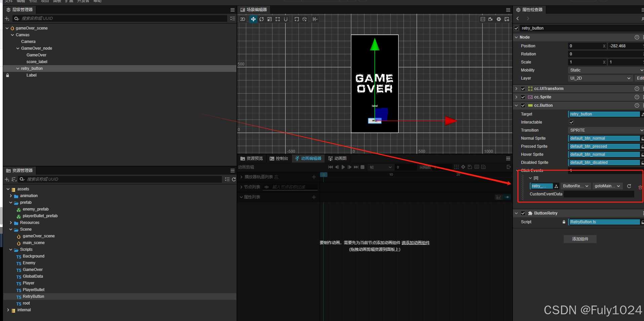Open scene camera settings icon

coord(490,19)
